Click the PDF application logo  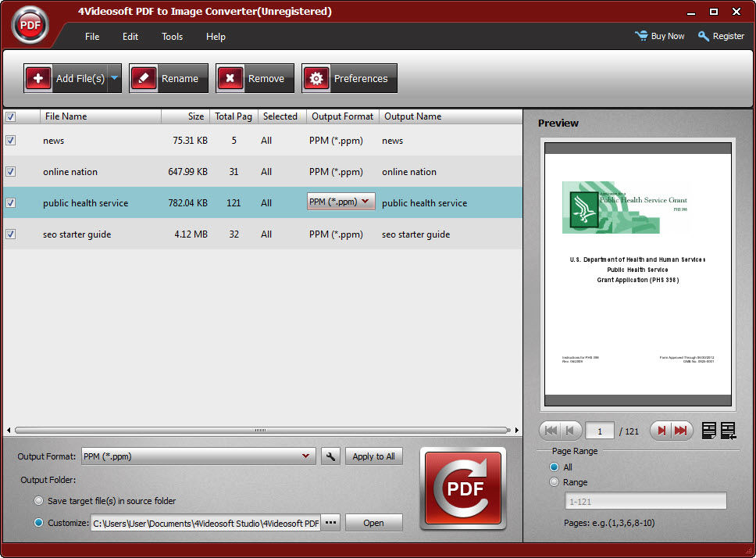[30, 25]
